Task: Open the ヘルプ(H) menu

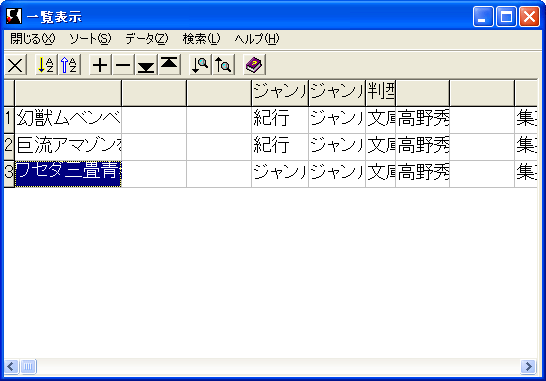Action: point(257,39)
